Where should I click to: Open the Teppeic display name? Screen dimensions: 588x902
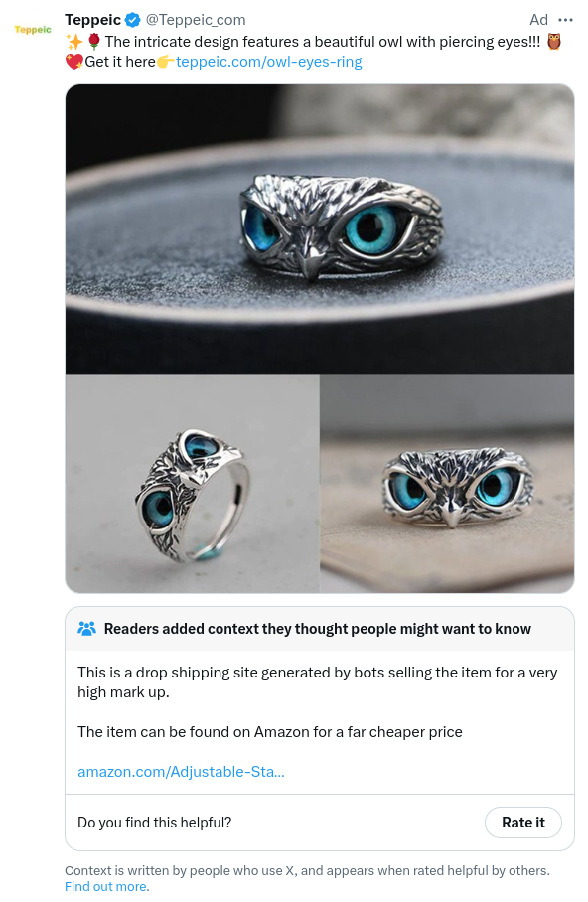(x=93, y=20)
